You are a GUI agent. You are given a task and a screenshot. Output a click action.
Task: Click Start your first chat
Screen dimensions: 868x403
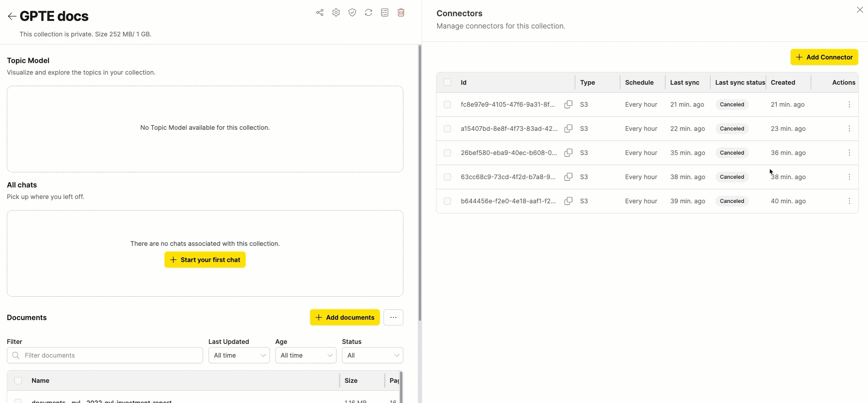click(205, 260)
